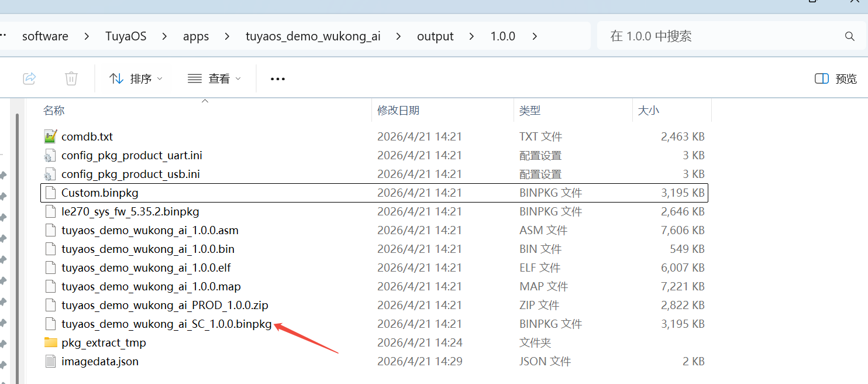Select le270_sys_fw_5.35.2.binpkg file icon
The height and width of the screenshot is (384, 868).
click(x=51, y=211)
